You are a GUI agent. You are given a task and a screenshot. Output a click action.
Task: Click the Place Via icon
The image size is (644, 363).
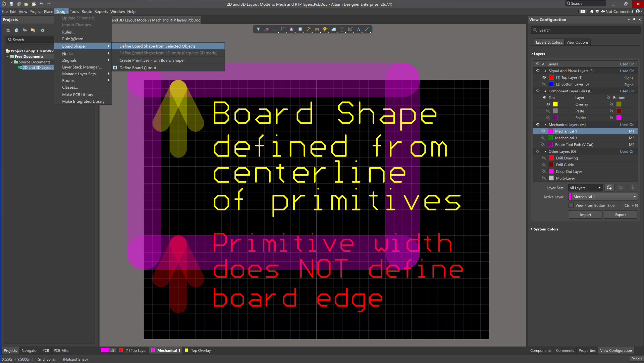(325, 30)
